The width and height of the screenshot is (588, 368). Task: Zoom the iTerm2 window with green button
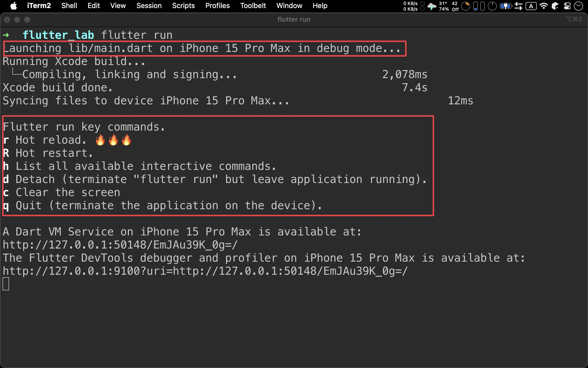coord(27,20)
